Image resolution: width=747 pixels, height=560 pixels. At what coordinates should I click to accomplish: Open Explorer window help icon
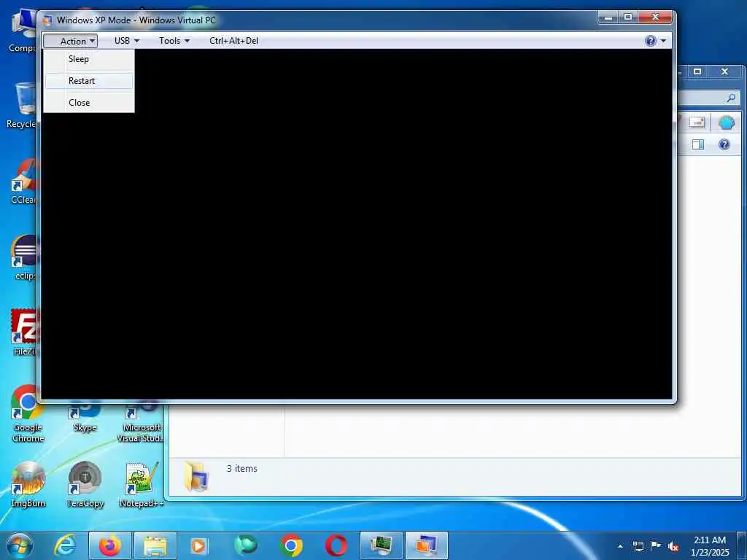[x=724, y=144]
